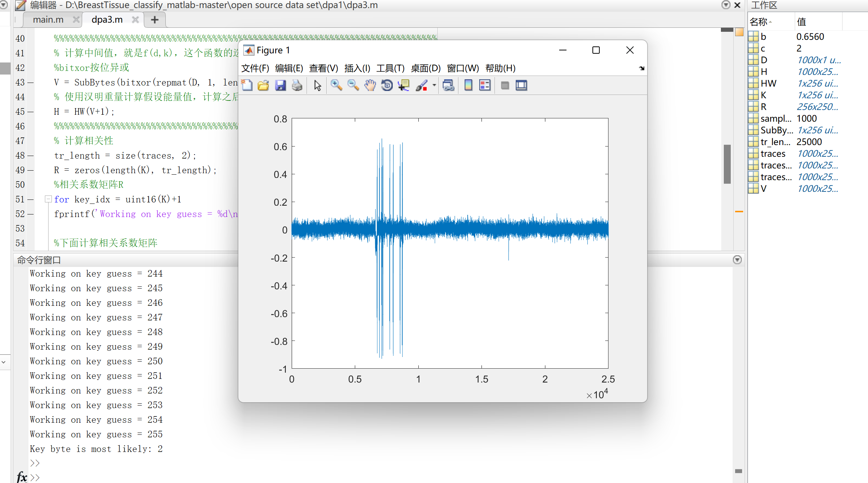Open the 工具(T) menu in Figure
The image size is (868, 483).
[x=390, y=68]
